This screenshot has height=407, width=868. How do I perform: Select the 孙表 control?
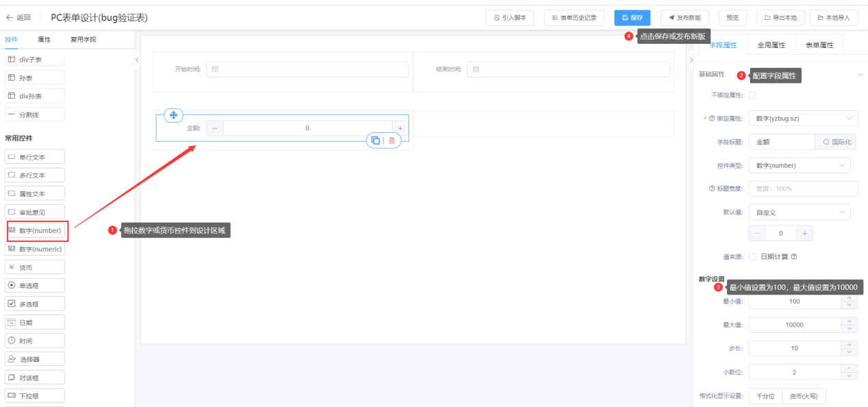tap(35, 78)
